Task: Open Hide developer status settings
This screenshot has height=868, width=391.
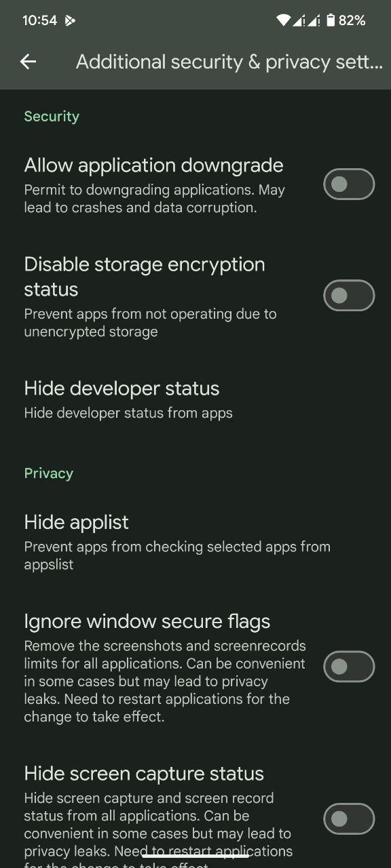Action: (x=195, y=400)
